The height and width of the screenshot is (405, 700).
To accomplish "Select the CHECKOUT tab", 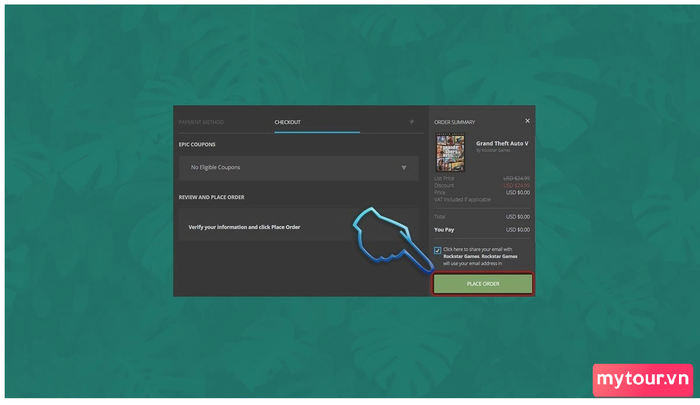I will (x=288, y=122).
